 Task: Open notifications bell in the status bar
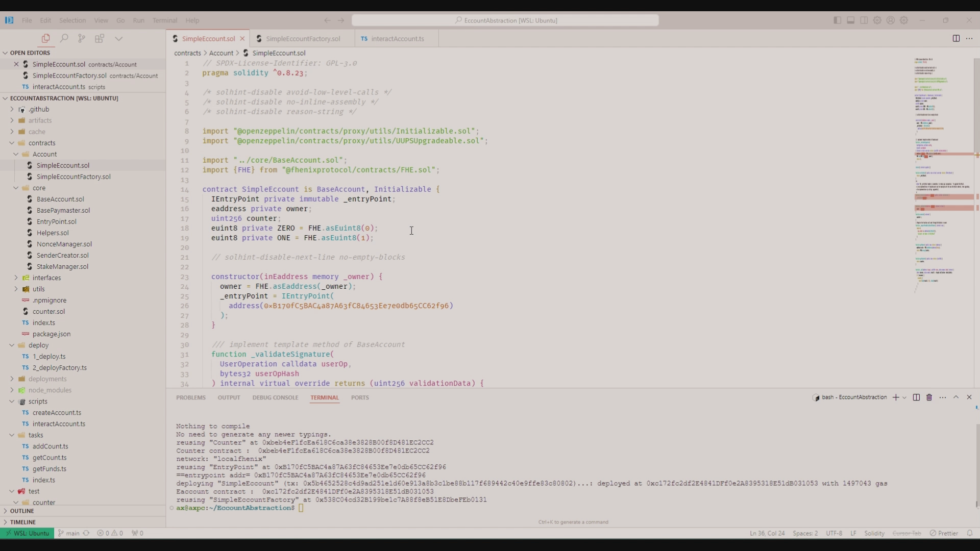point(970,533)
